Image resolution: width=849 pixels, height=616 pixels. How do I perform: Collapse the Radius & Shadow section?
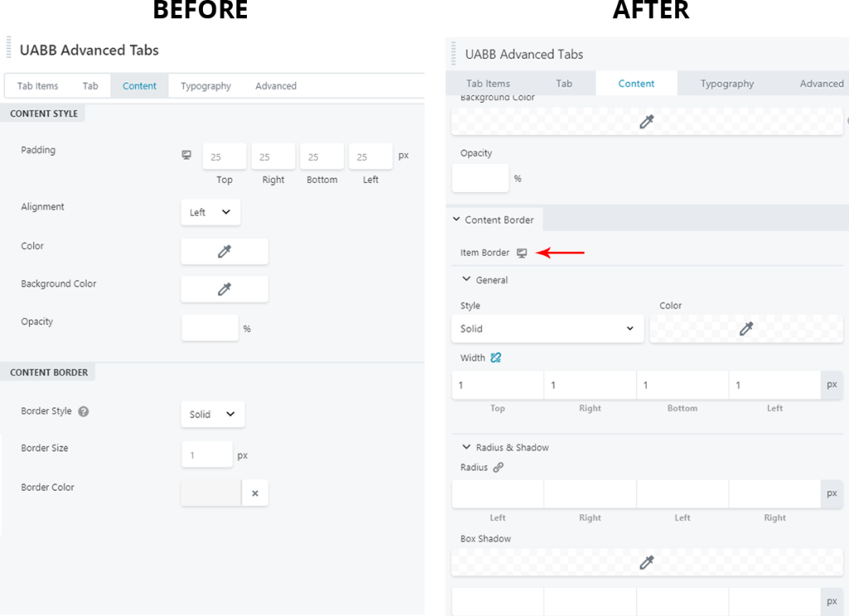[x=466, y=447]
